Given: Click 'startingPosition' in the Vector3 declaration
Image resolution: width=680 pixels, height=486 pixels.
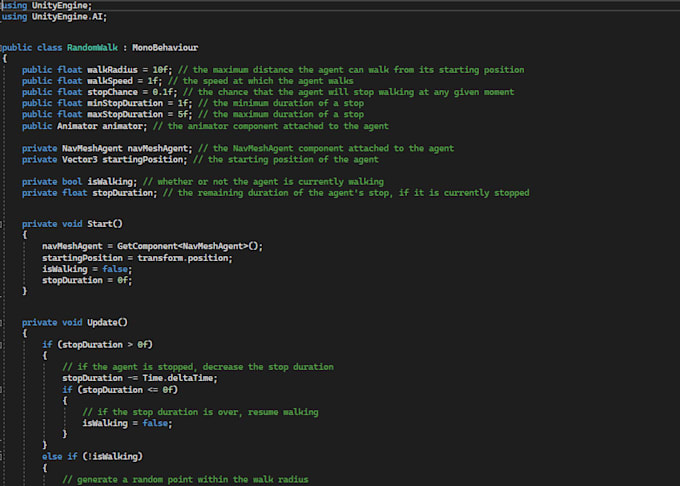Looking at the screenshot, I should point(143,160).
